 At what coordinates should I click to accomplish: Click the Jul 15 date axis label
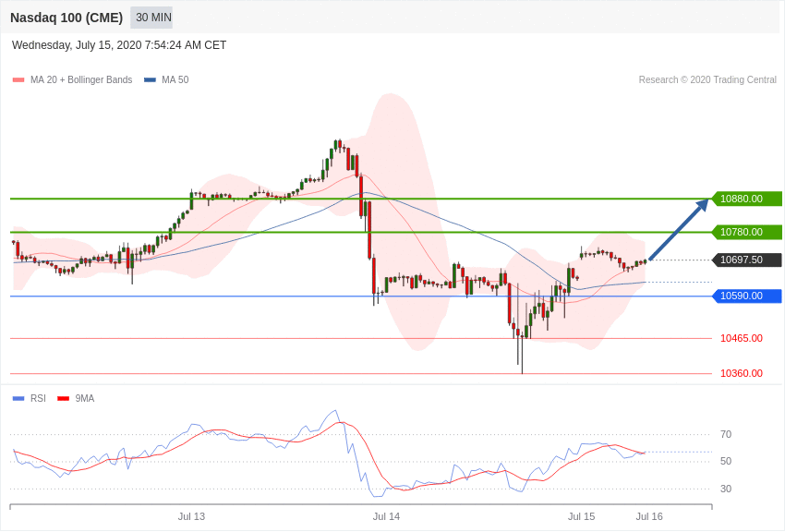coord(581,516)
